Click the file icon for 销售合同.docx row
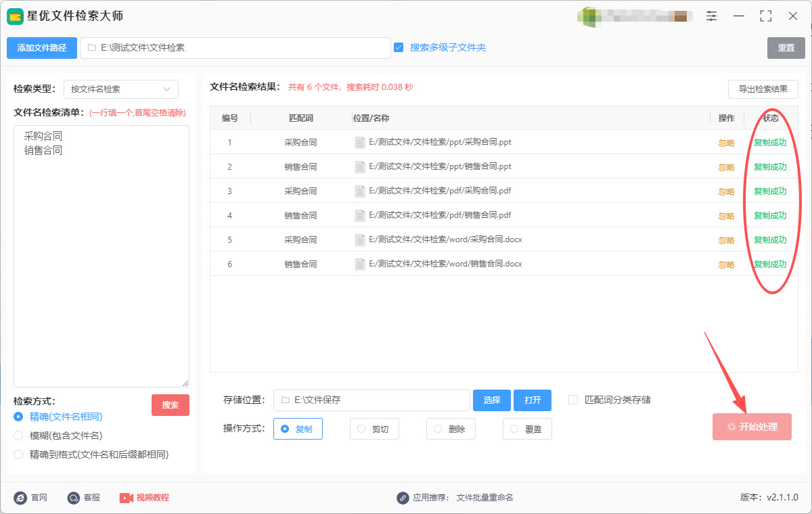 (x=360, y=264)
